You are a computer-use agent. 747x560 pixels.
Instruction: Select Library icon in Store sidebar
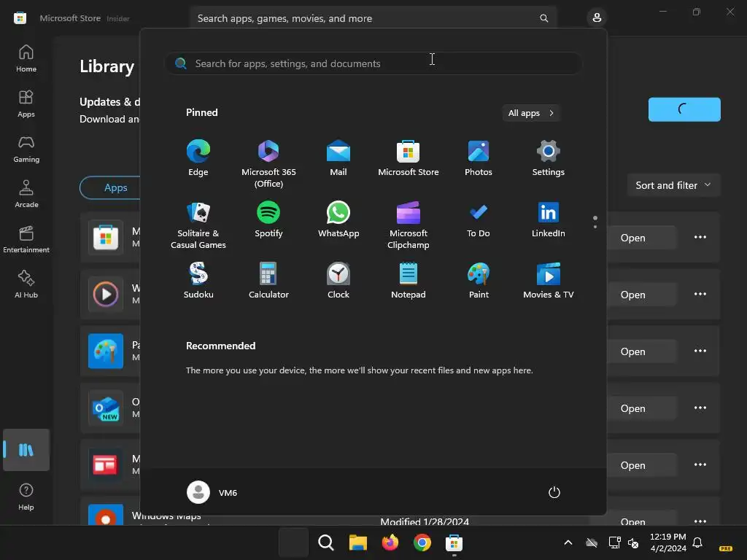point(26,450)
